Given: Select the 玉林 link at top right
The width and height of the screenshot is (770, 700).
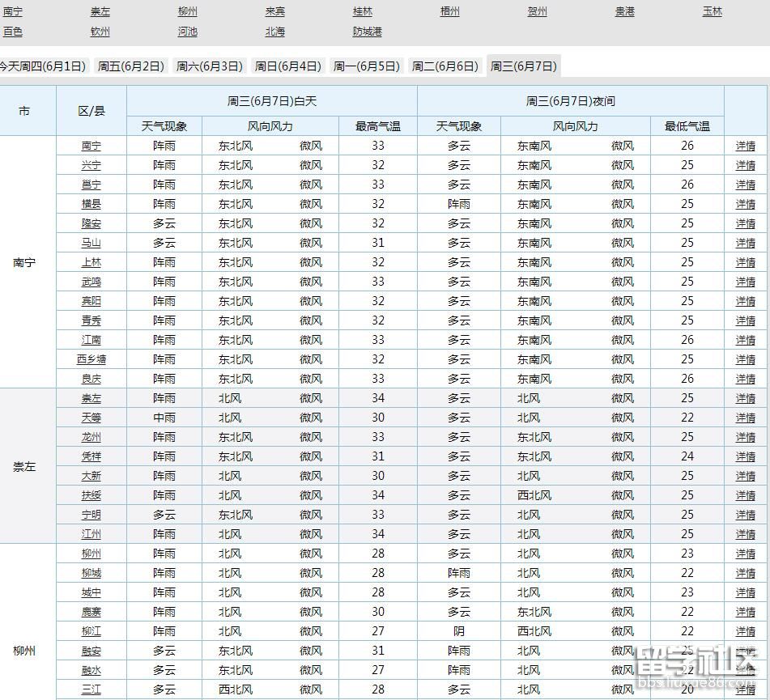Looking at the screenshot, I should coord(712,11).
